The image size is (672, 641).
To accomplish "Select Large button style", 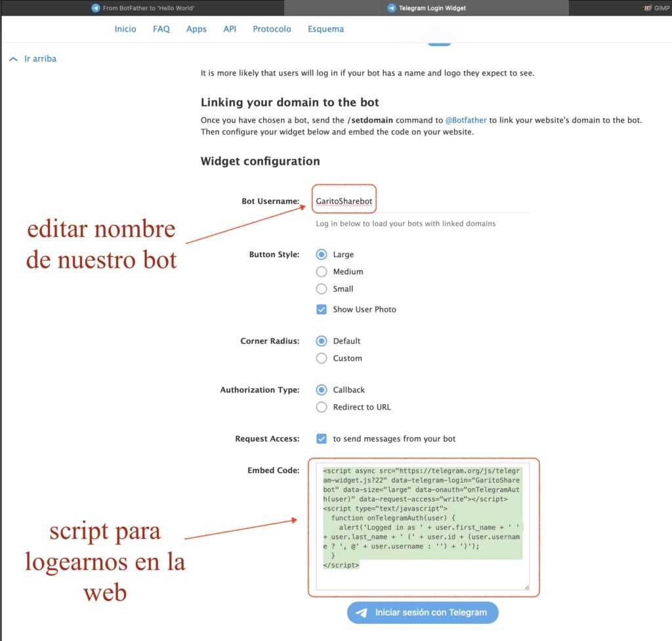I will point(322,255).
